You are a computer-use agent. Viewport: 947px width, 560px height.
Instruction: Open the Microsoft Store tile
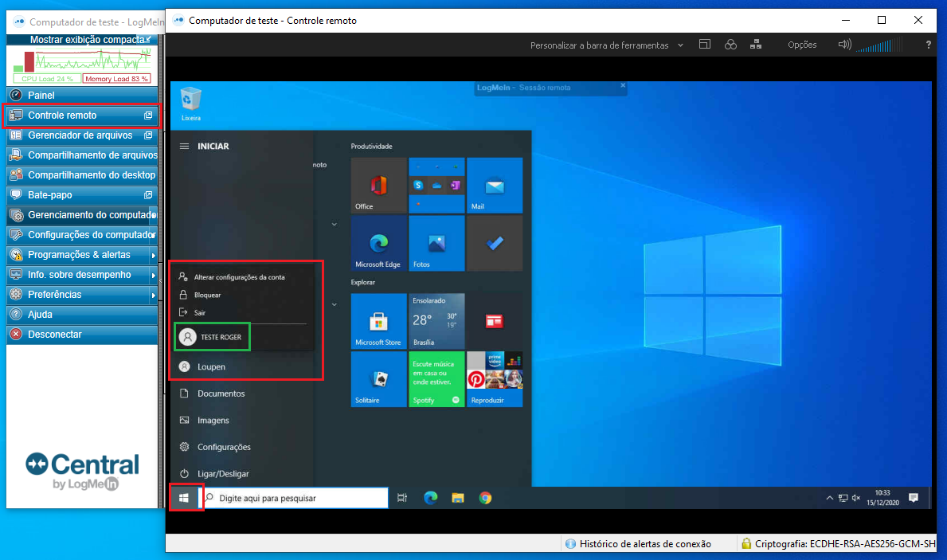click(x=378, y=321)
